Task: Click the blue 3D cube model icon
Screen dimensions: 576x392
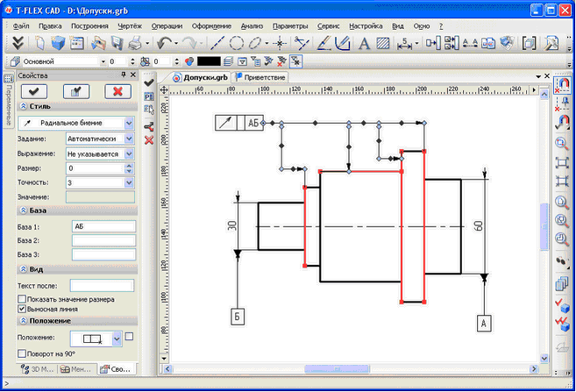Action: click(58, 43)
